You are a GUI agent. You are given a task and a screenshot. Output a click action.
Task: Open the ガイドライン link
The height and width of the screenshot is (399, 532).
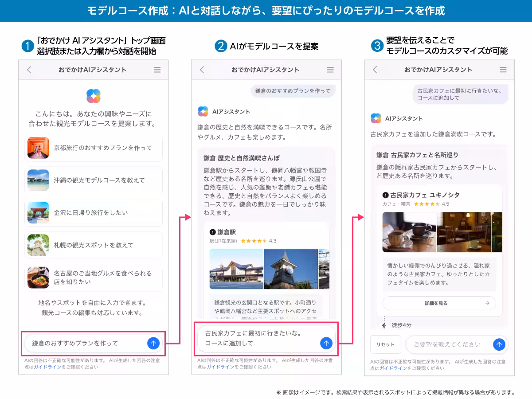coord(49,366)
